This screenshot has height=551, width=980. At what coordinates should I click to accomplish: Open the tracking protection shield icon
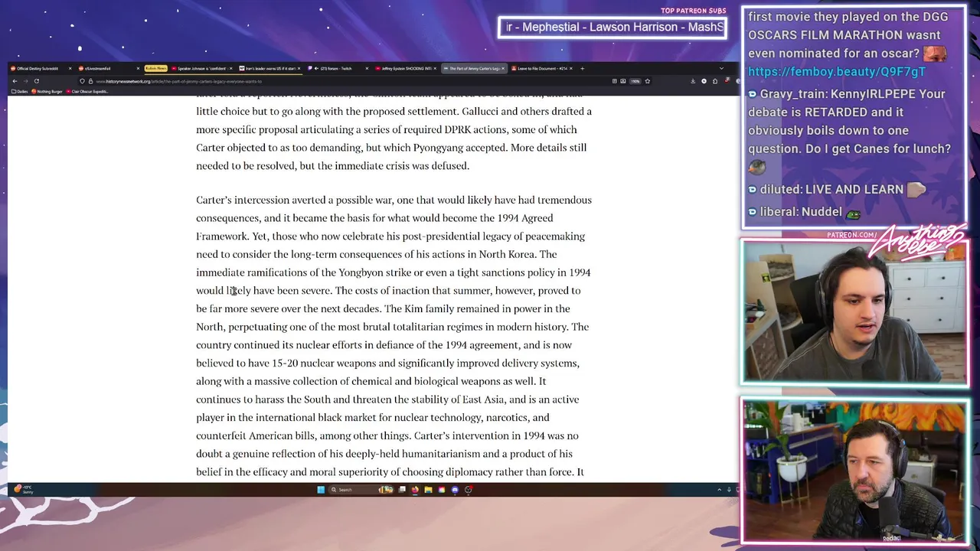[x=82, y=81]
